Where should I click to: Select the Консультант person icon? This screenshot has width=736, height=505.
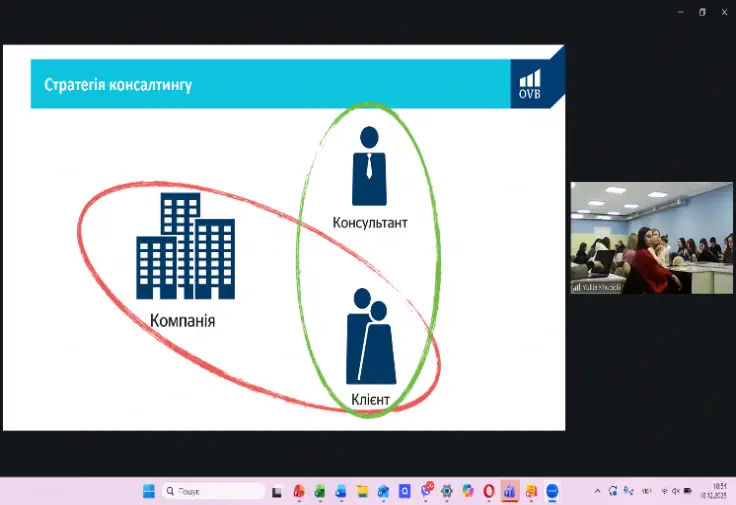[369, 166]
